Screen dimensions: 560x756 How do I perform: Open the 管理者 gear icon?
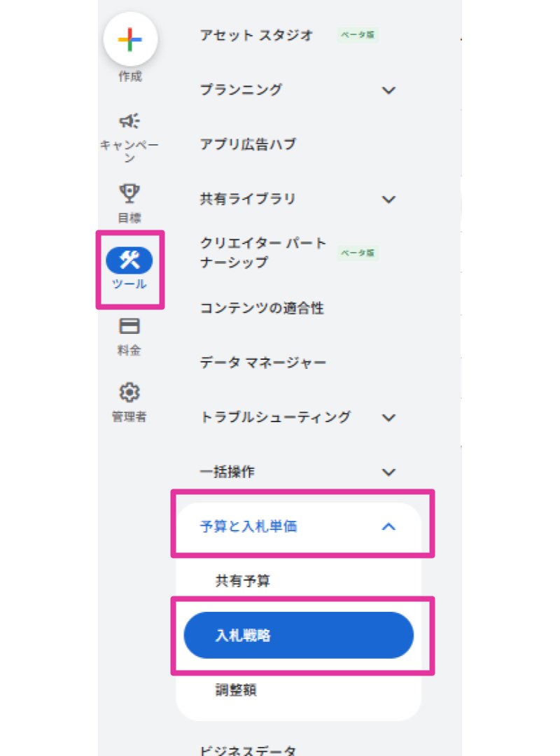coord(129,392)
